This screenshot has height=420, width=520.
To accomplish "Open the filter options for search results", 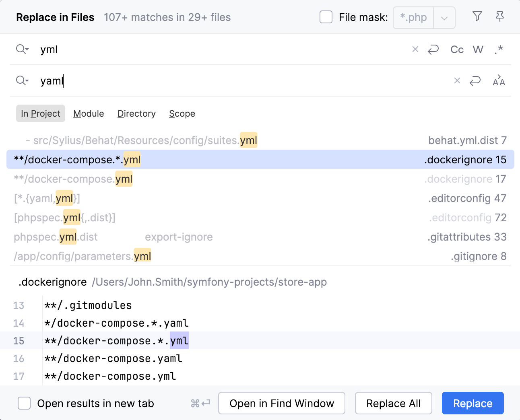I will 477,16.
